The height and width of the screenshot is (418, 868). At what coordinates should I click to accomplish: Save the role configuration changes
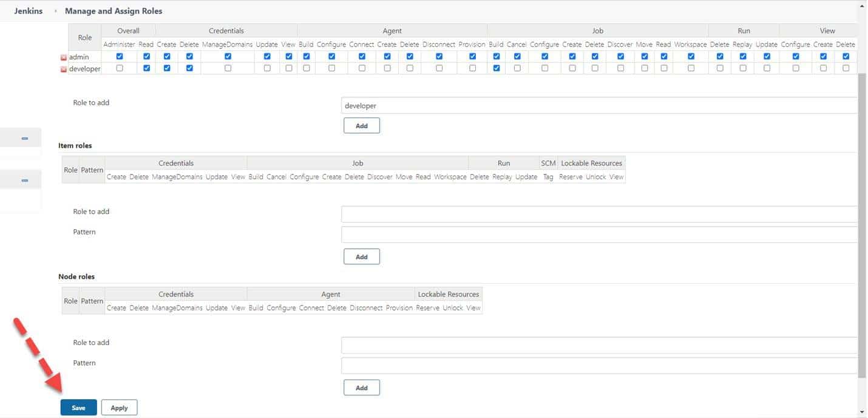78,407
